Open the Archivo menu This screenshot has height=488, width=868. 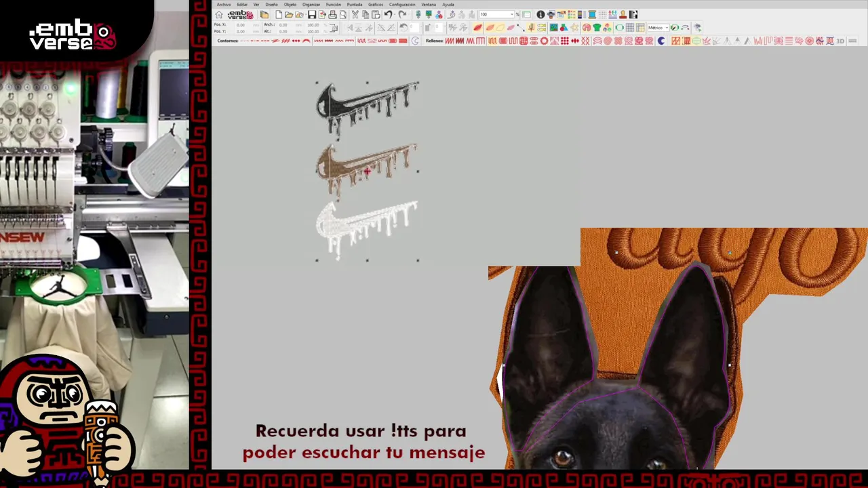[x=224, y=5]
